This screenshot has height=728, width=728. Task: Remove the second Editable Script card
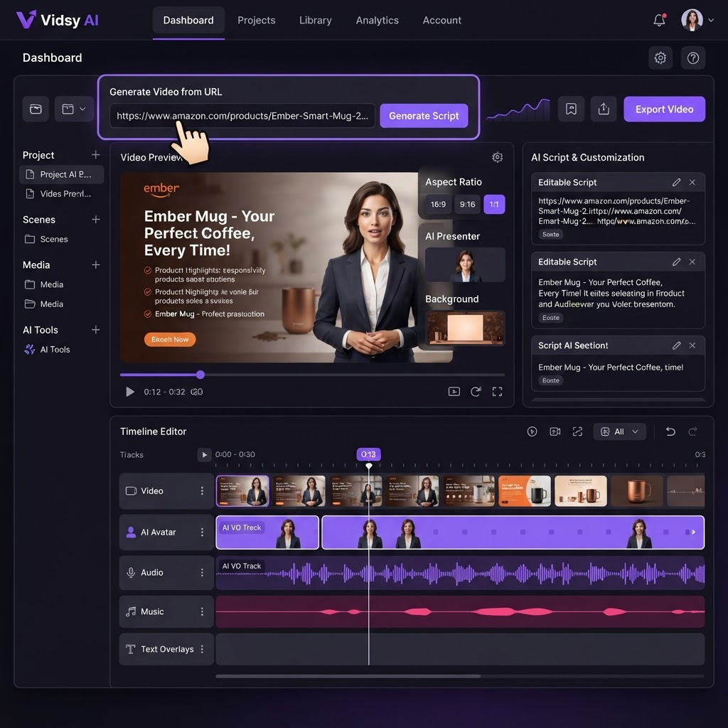click(692, 262)
